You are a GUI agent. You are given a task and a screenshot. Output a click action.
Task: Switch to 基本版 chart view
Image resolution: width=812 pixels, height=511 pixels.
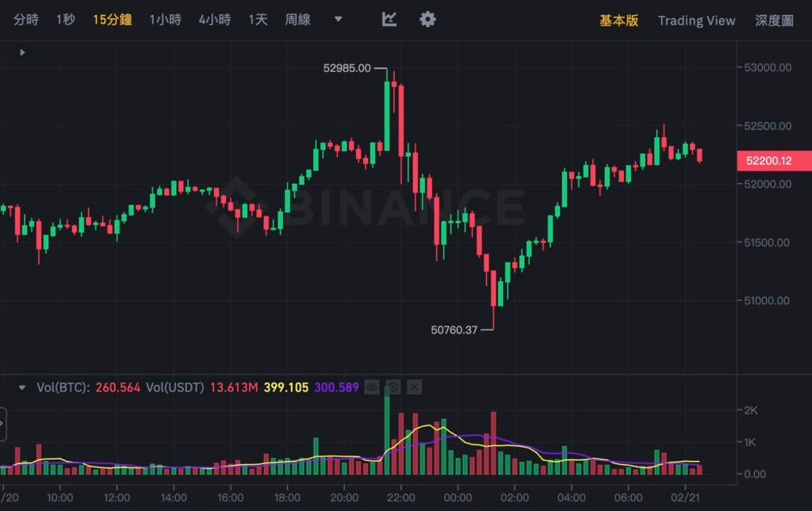pyautogui.click(x=619, y=20)
